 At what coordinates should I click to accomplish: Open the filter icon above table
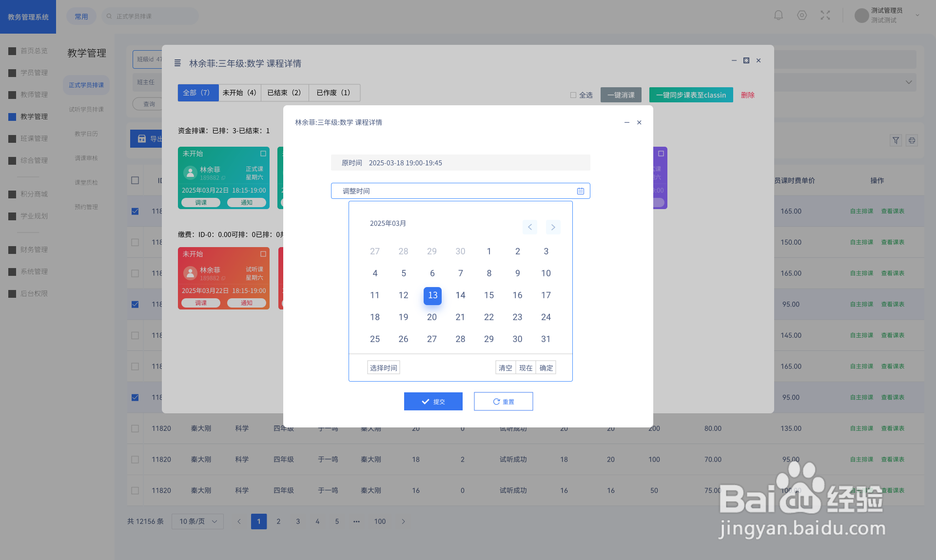896,140
